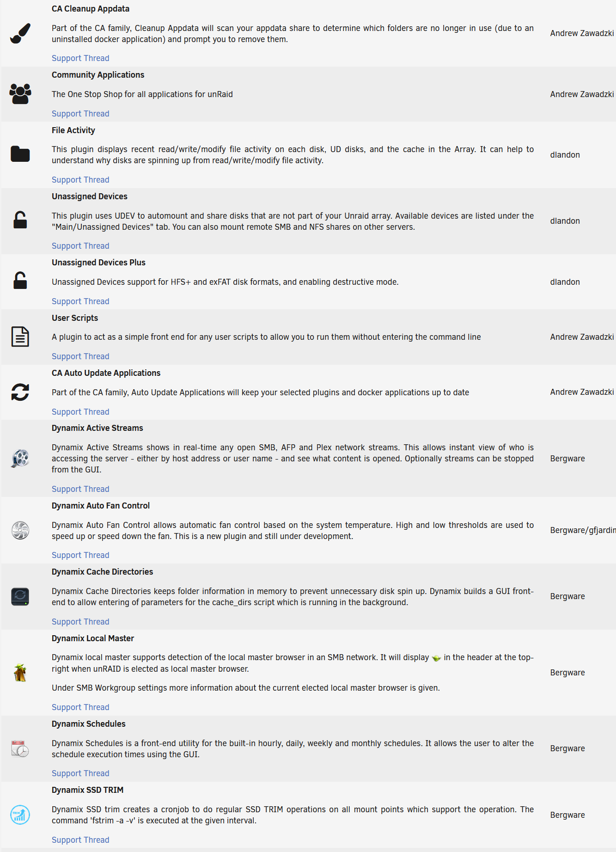Click the Dynamix Schedules calendar clock icon
The image size is (616, 852).
pyautogui.click(x=20, y=748)
